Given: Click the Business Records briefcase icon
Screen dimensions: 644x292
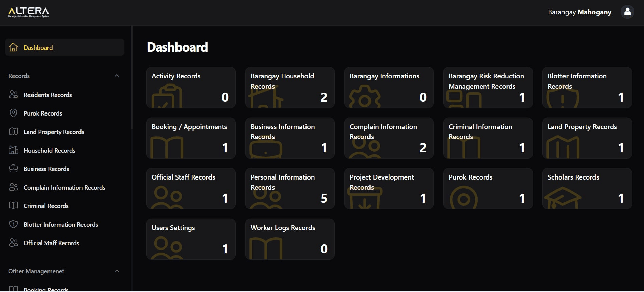Looking at the screenshot, I should pyautogui.click(x=13, y=169).
